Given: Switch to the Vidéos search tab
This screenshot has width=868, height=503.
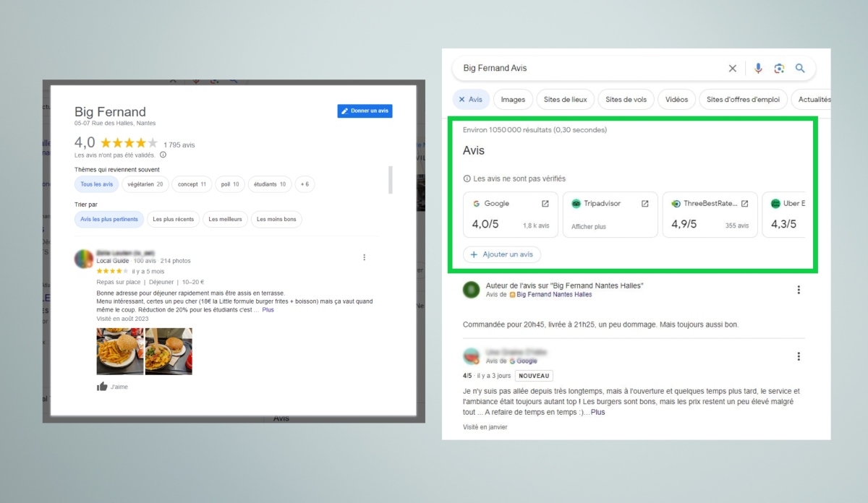Looking at the screenshot, I should tap(677, 100).
